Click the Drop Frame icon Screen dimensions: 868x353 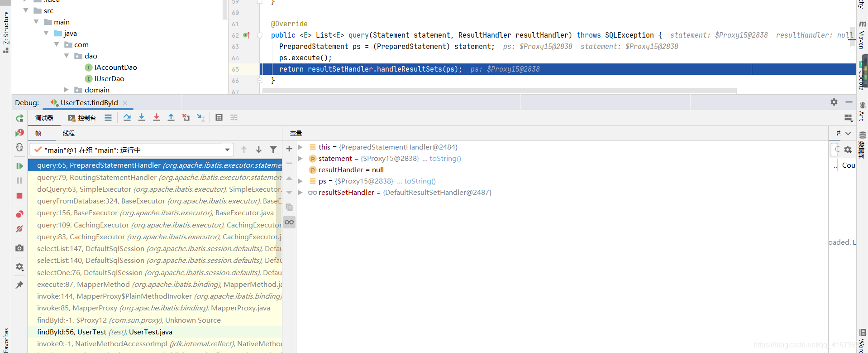186,118
